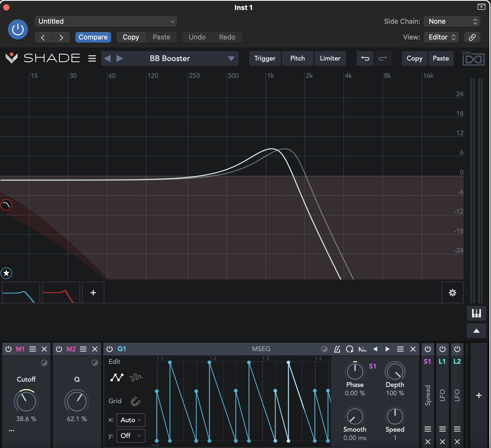The width and height of the screenshot is (491, 448).
Task: Adjust the Depth knob
Action: [395, 371]
